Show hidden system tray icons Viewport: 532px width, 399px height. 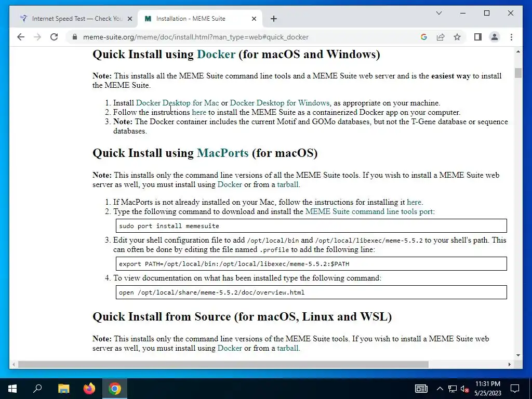pos(440,389)
